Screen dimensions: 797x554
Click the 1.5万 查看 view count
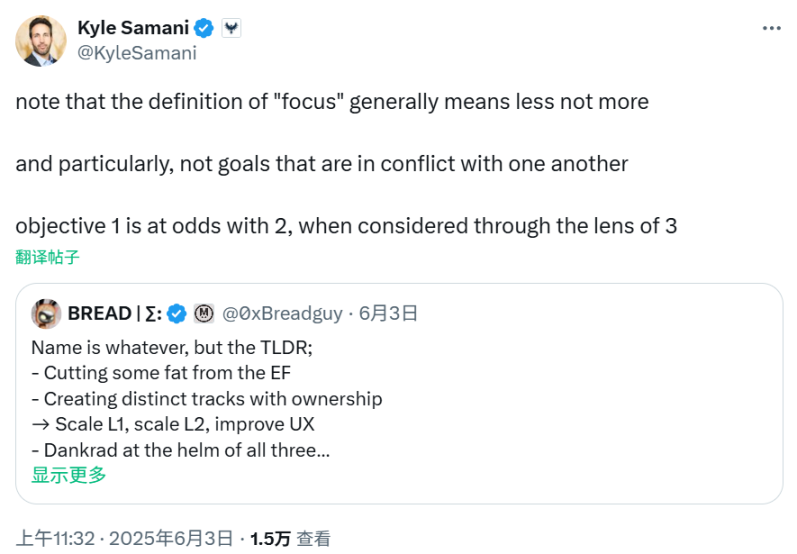pyautogui.click(x=290, y=538)
